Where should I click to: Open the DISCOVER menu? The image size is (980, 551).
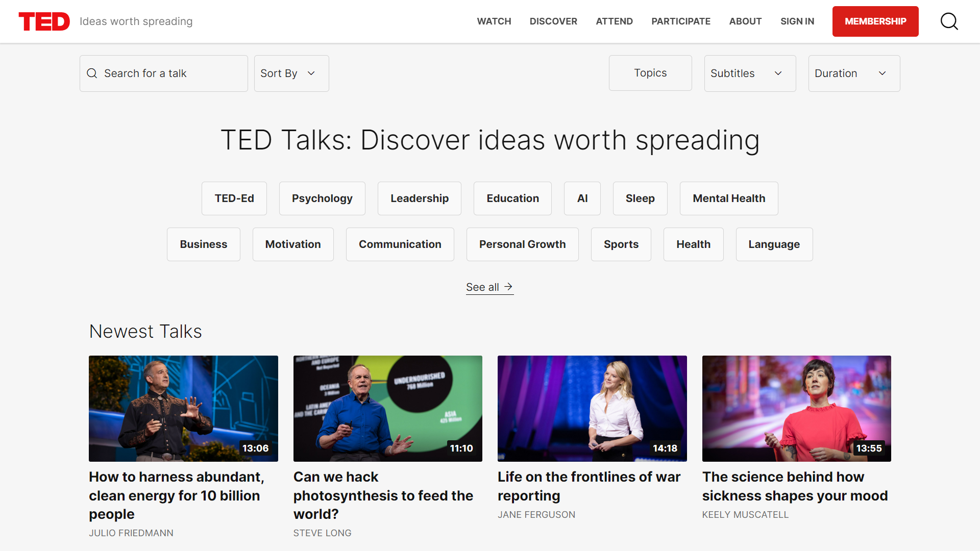pos(553,21)
